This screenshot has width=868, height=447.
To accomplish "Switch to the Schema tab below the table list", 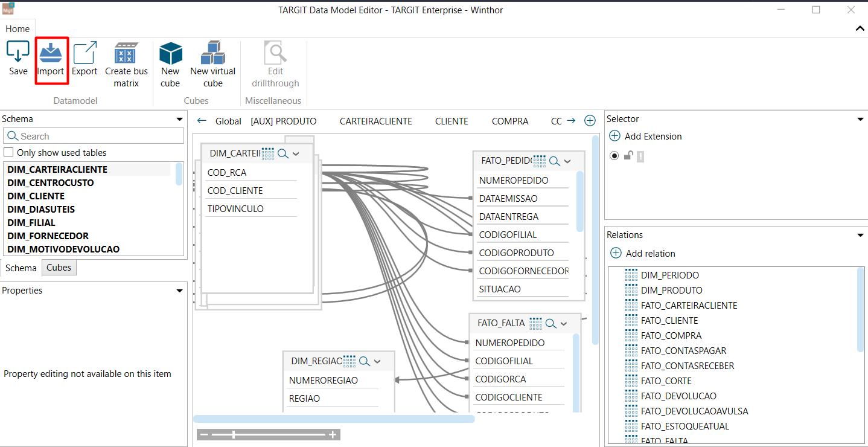I will click(x=21, y=268).
